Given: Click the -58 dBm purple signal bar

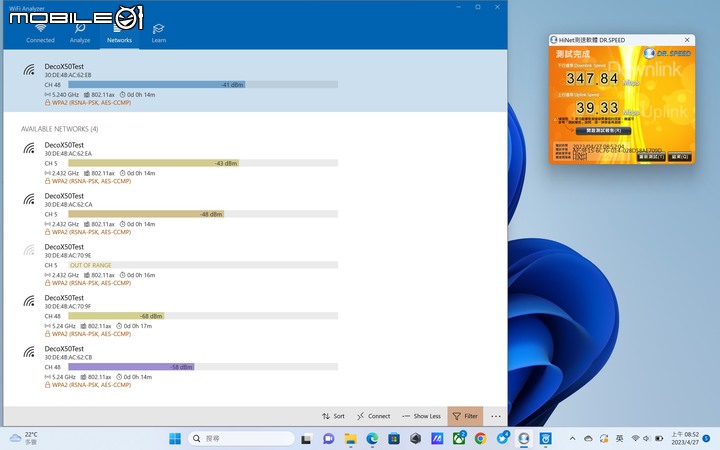Looking at the screenshot, I should tap(131, 367).
